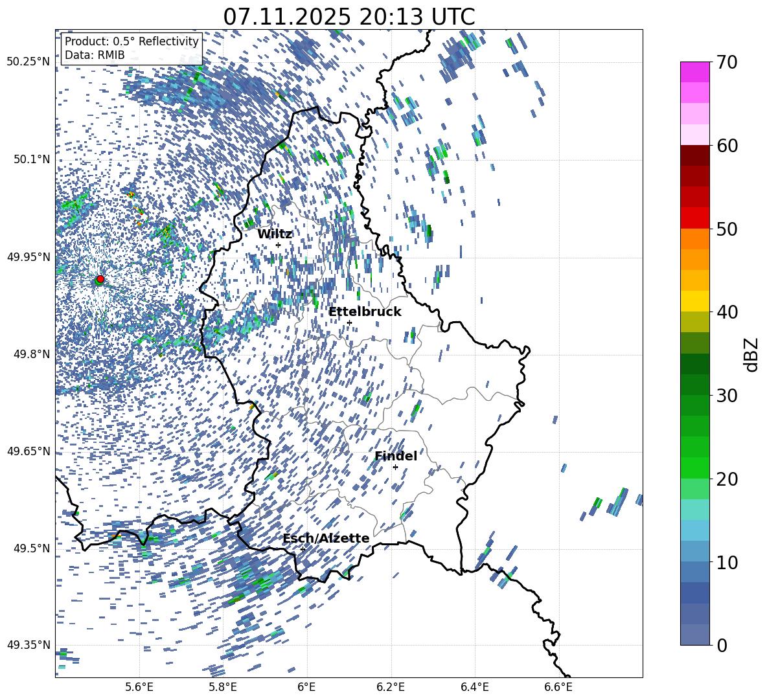
Task: Click the red radar site marker dot
Action: coord(100,278)
